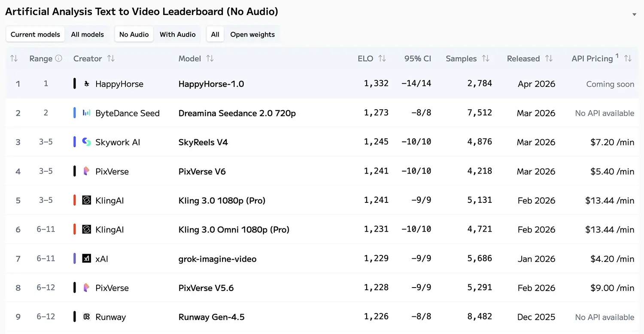Image resolution: width=644 pixels, height=334 pixels.
Task: Click the Skywork AI logo icon
Action: (x=86, y=142)
